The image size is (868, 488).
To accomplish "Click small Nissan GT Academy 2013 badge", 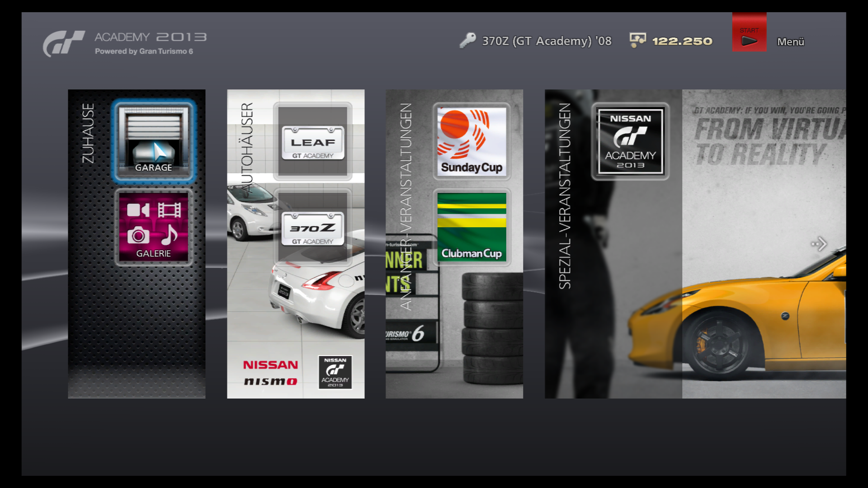I will coord(335,372).
